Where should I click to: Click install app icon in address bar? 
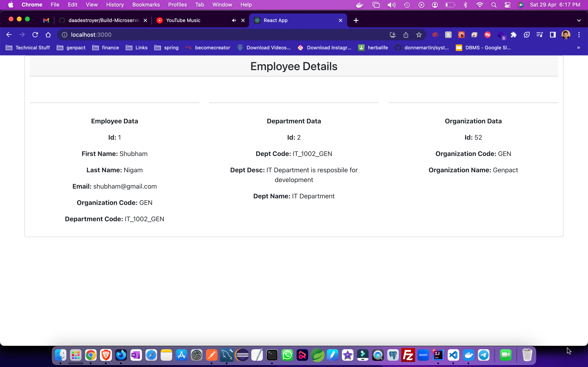pos(393,35)
